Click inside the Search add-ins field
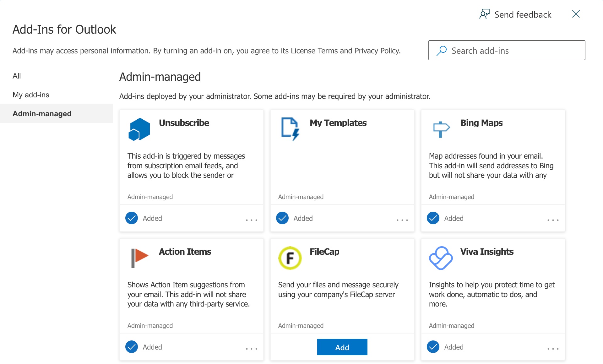 click(503, 50)
